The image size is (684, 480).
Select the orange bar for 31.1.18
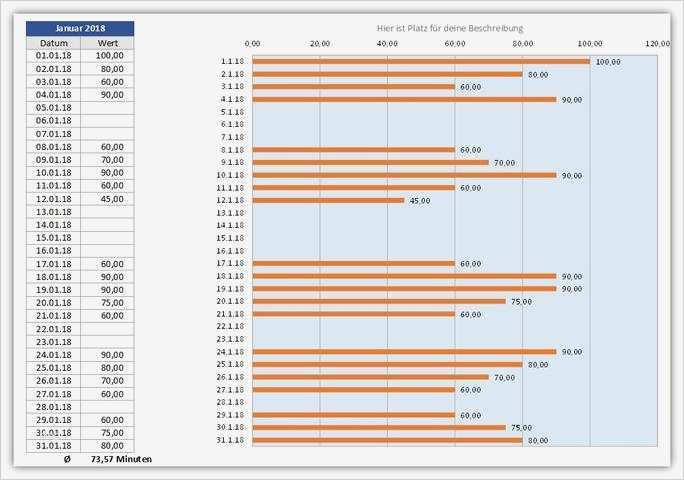(387, 440)
